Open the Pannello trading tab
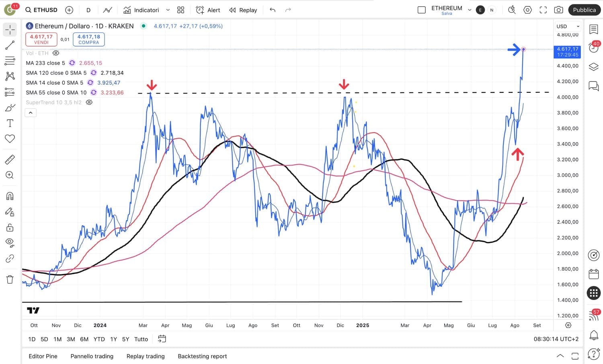This screenshot has height=364, width=603. (x=92, y=356)
